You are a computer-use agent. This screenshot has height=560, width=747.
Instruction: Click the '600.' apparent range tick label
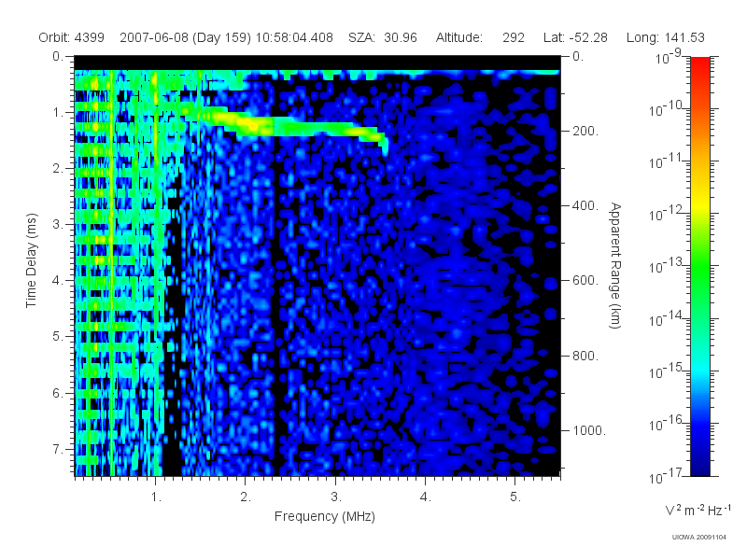point(585,281)
